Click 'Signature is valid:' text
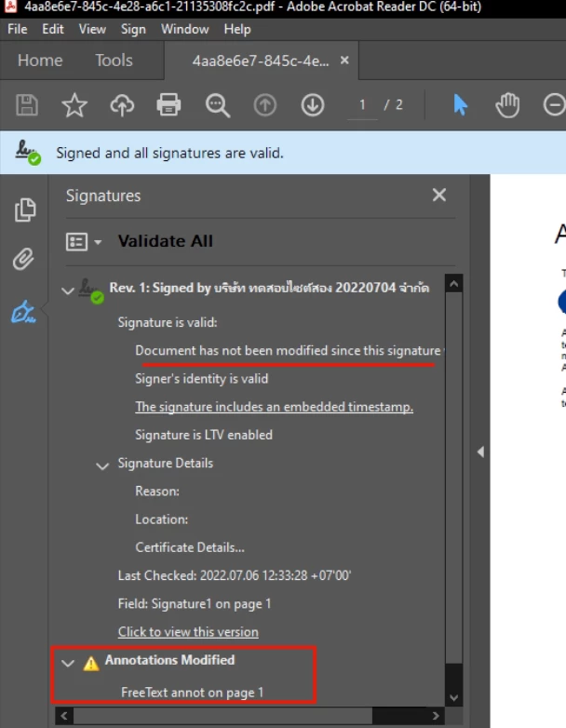 point(168,322)
